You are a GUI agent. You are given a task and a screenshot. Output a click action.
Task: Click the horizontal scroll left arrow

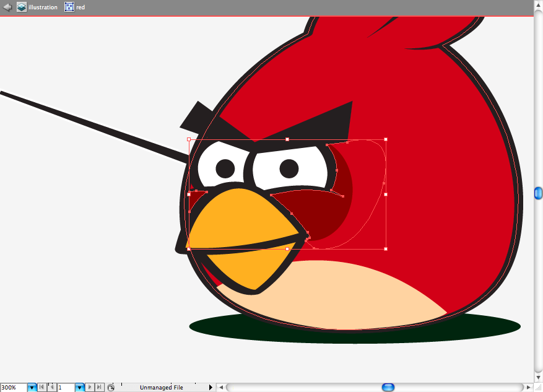pyautogui.click(x=221, y=387)
